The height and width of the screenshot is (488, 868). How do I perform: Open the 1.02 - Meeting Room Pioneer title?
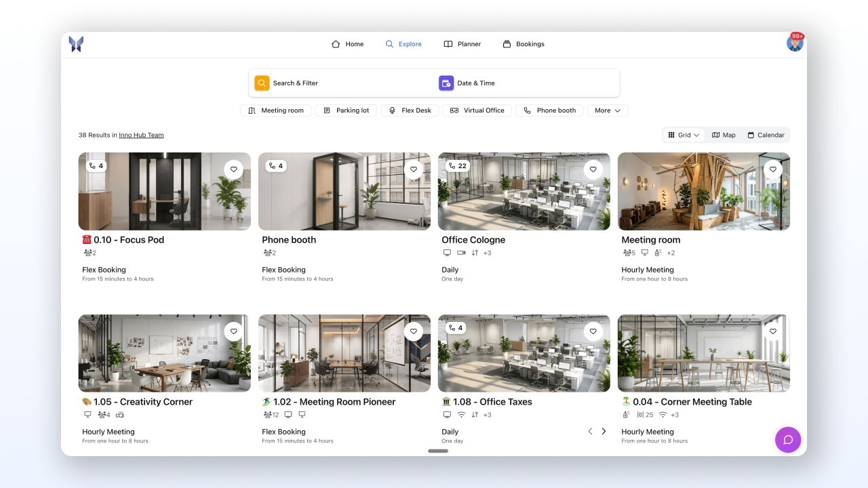[329, 402]
